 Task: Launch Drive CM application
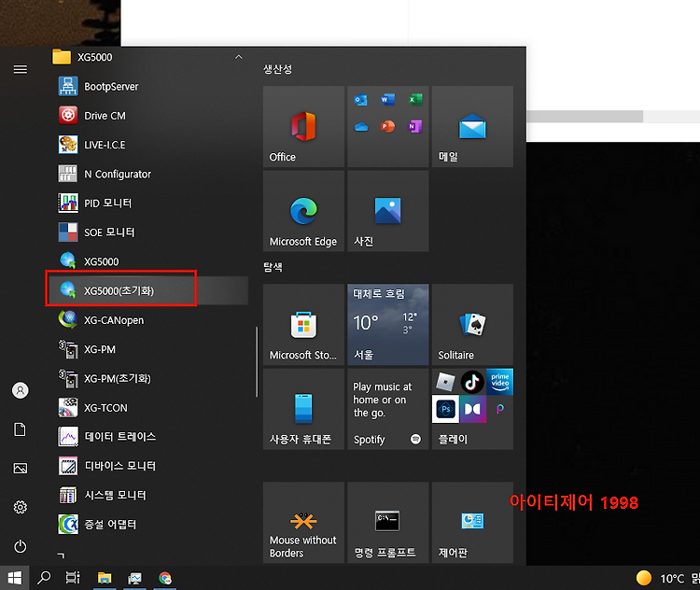[147, 116]
